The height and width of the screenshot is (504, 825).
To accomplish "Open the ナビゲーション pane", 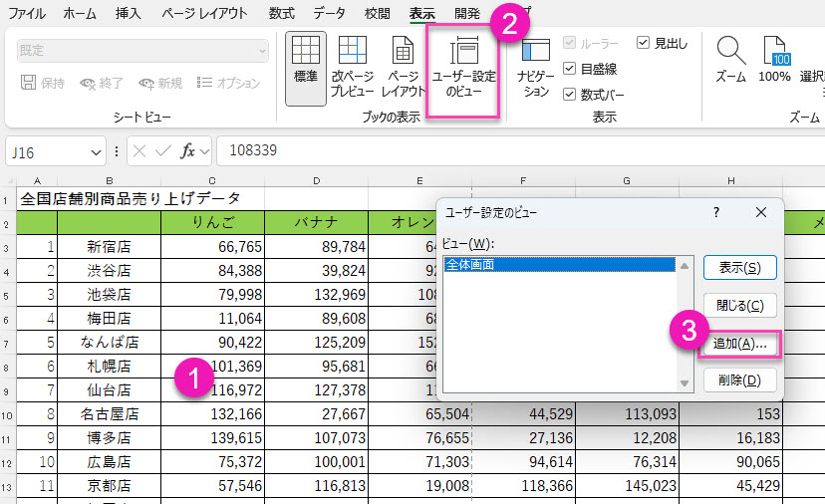I will pyautogui.click(x=535, y=67).
